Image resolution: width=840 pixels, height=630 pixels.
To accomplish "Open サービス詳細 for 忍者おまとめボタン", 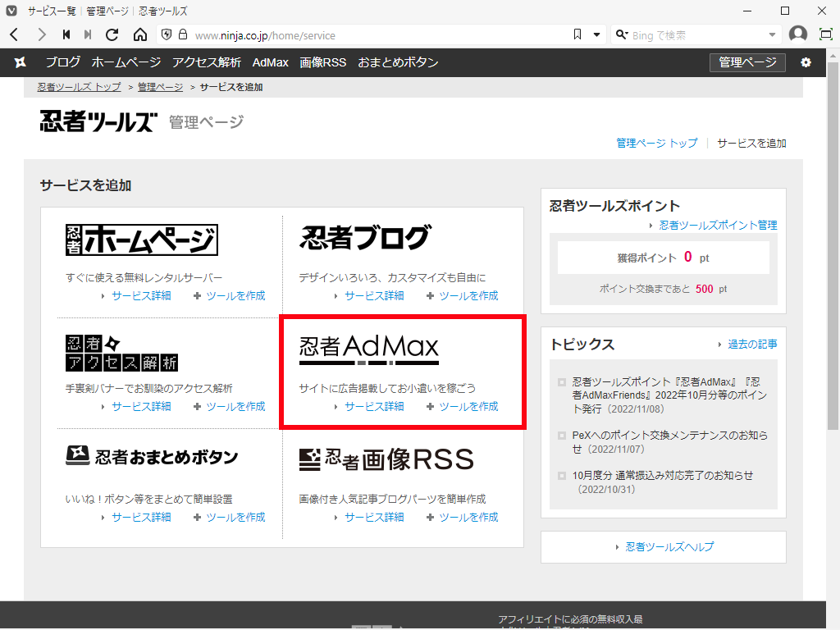I will [141, 517].
